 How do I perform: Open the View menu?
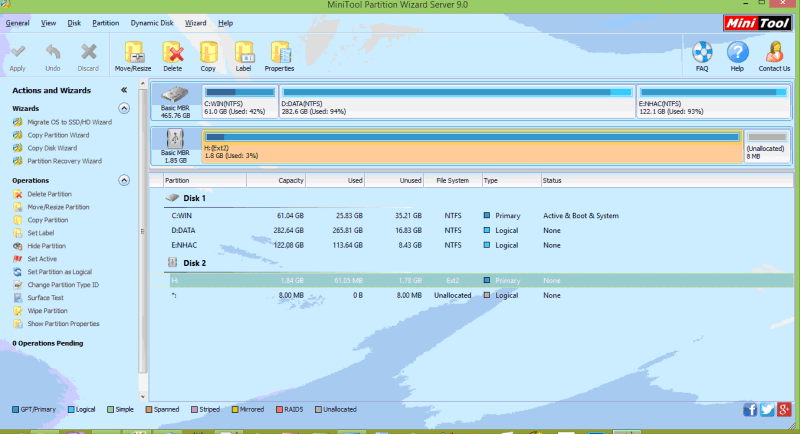tap(48, 23)
